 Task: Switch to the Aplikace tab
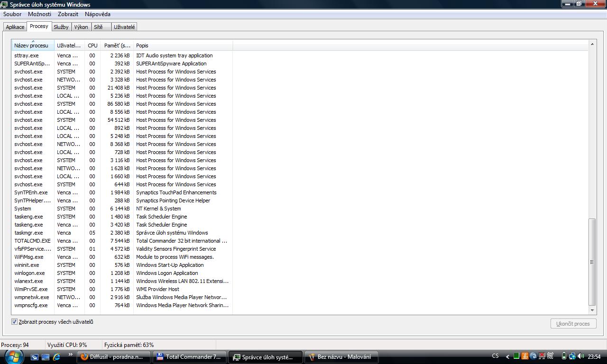pos(15,27)
